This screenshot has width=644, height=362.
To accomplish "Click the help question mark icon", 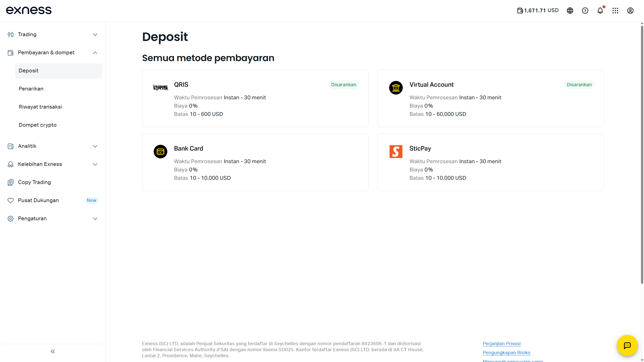I will coord(585,11).
